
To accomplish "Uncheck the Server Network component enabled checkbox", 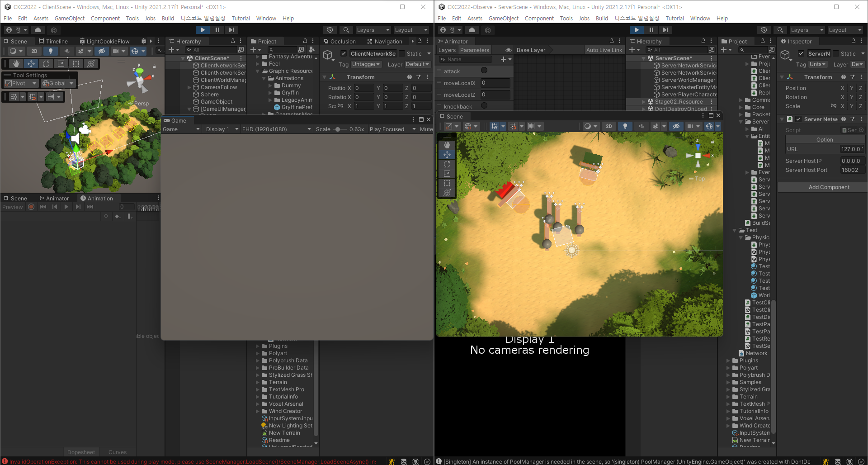I will point(798,119).
